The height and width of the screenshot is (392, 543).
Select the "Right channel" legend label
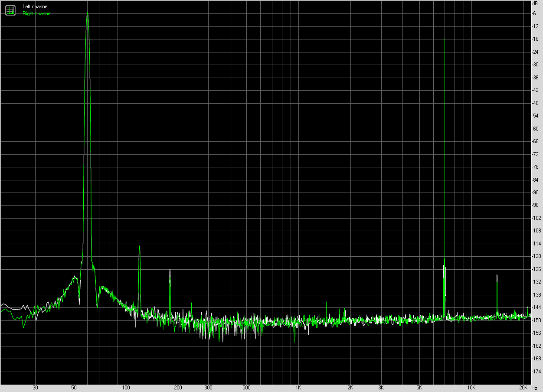tap(37, 13)
